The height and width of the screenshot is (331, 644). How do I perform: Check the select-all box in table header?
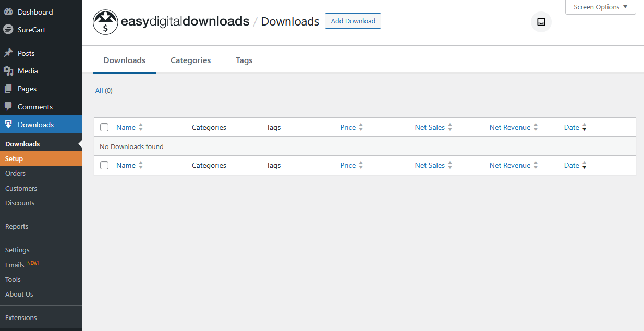coord(104,127)
